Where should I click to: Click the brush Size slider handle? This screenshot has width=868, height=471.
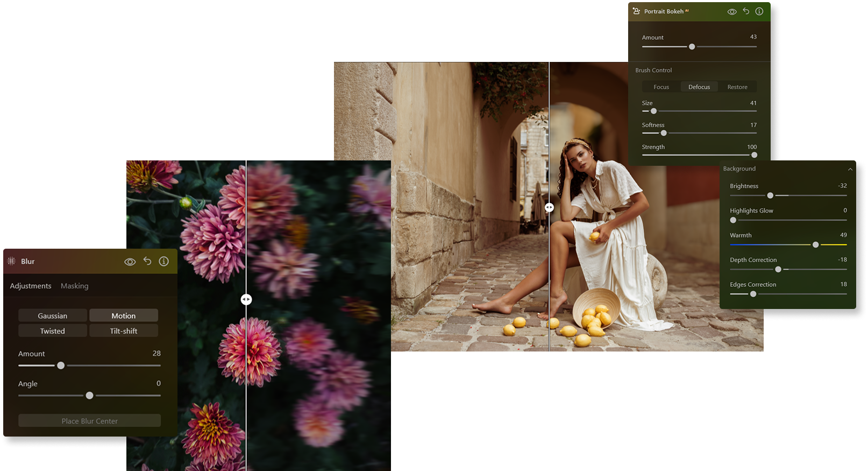click(x=654, y=111)
